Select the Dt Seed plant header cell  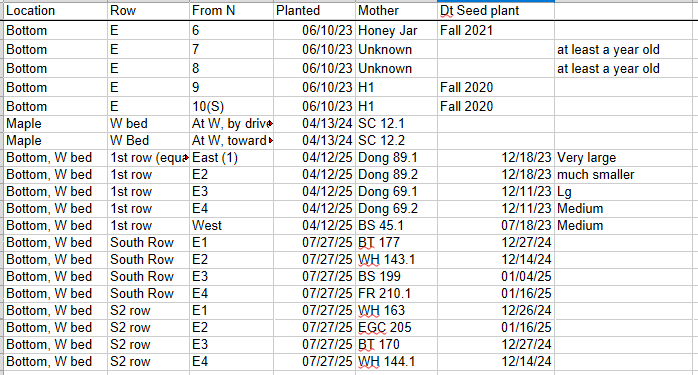[496, 11]
